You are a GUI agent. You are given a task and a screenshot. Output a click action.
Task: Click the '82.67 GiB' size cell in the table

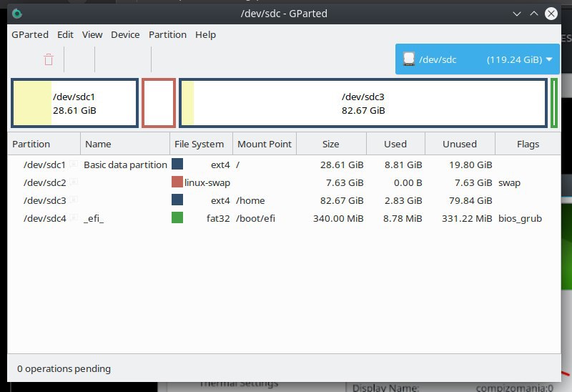coord(342,201)
